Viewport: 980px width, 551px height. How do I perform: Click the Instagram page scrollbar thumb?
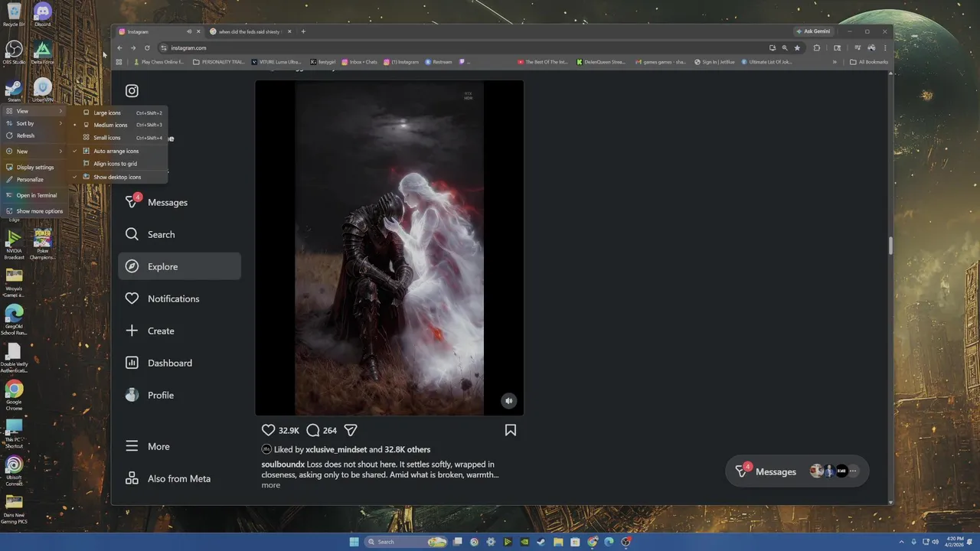[x=890, y=246]
